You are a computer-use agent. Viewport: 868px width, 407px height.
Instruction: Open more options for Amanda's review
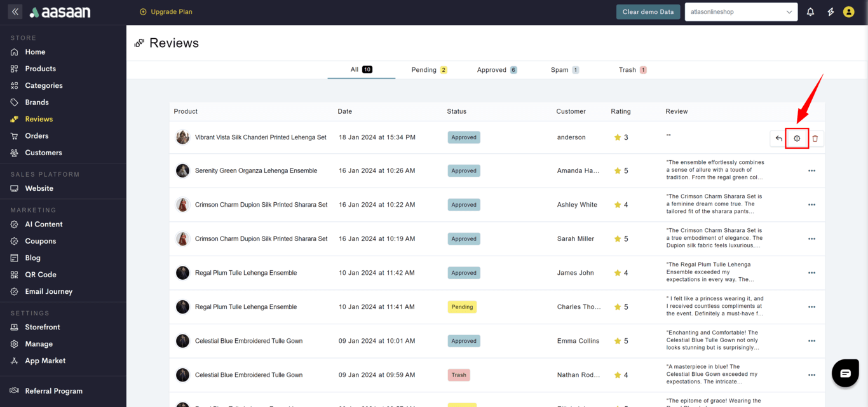click(811, 171)
